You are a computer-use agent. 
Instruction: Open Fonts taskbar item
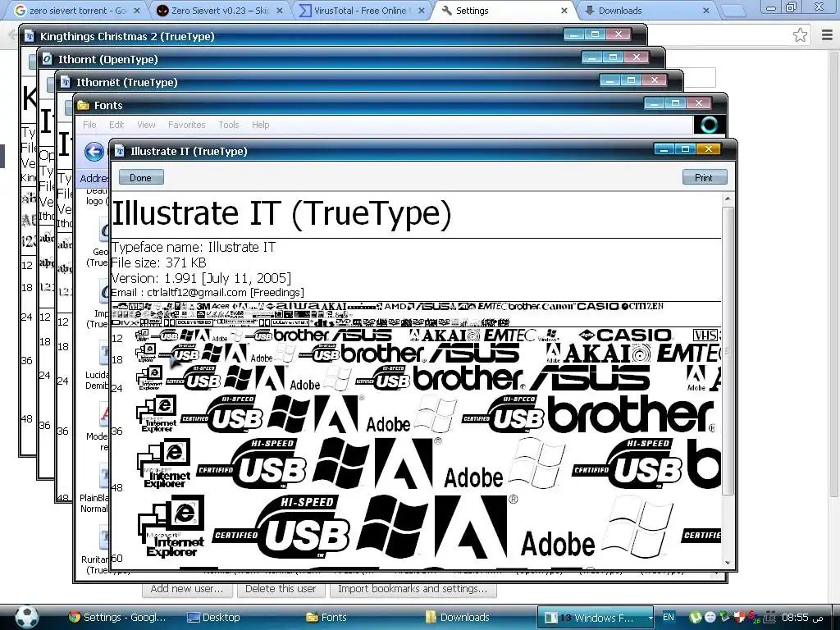click(326, 617)
